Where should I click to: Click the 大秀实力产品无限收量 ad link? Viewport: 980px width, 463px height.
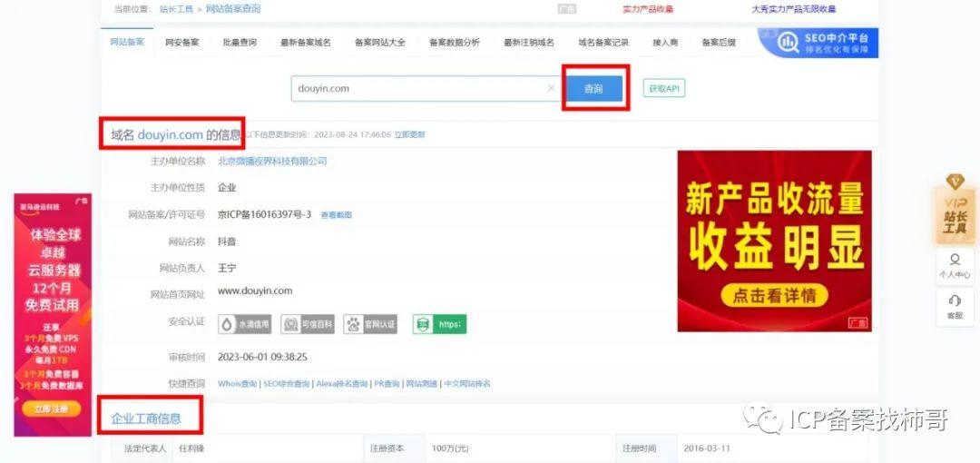793,9
